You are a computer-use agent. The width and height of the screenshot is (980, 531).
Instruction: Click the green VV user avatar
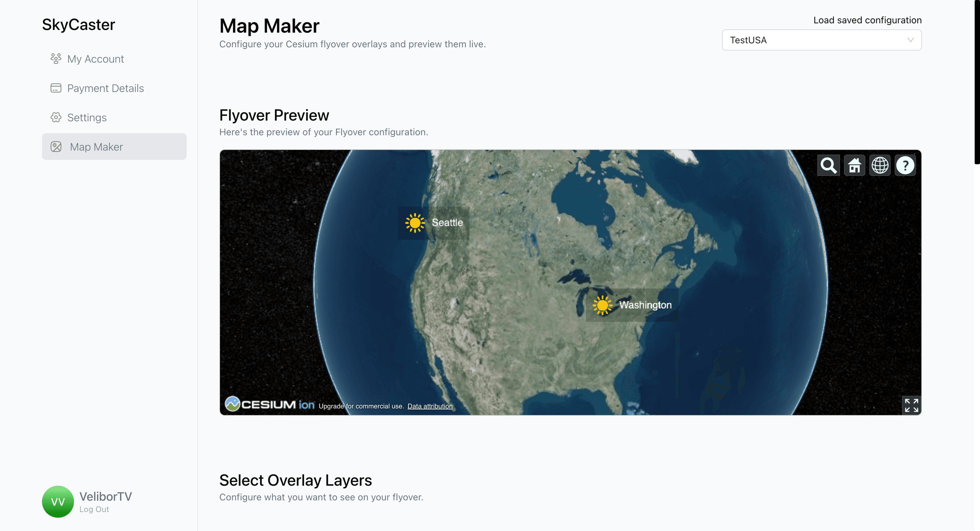pos(58,501)
